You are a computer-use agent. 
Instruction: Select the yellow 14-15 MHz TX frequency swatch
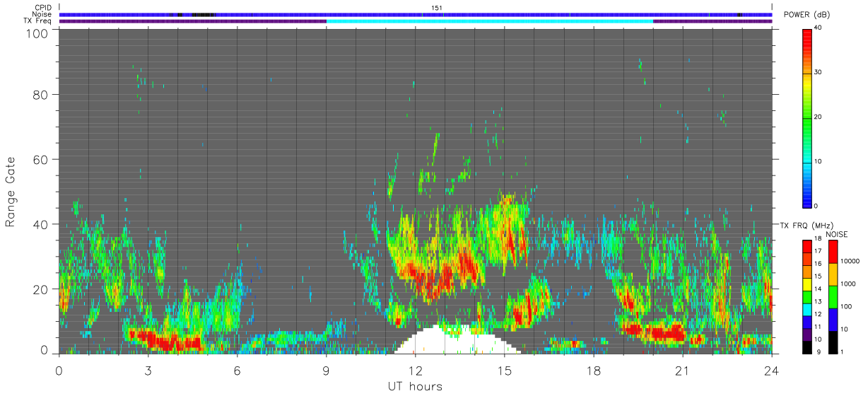click(x=807, y=284)
